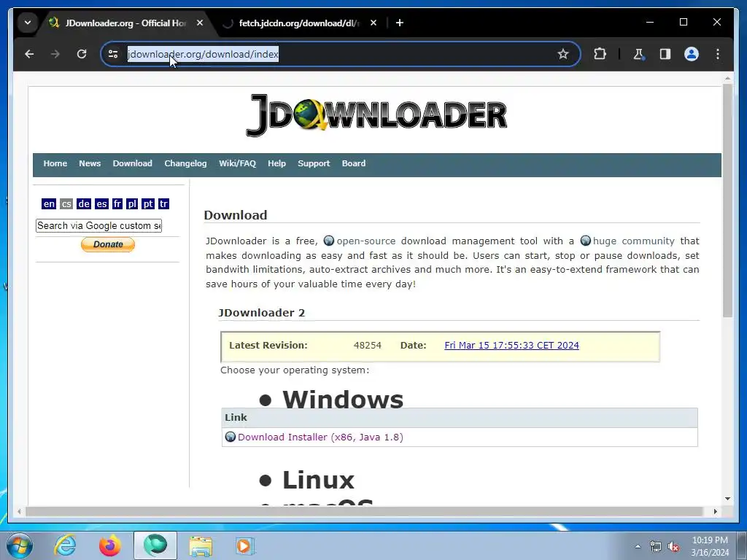
Task: Open the browser three-dot menu
Action: (718, 54)
